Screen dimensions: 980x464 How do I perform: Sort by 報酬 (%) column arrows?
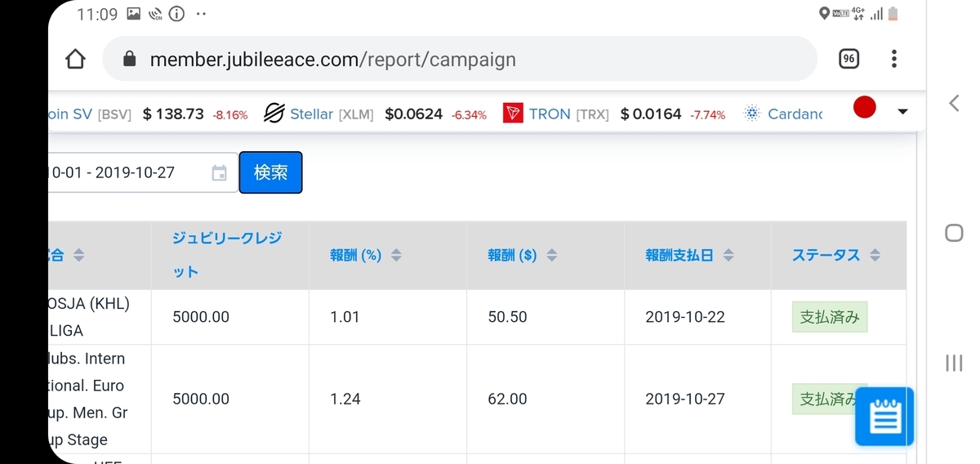click(396, 256)
